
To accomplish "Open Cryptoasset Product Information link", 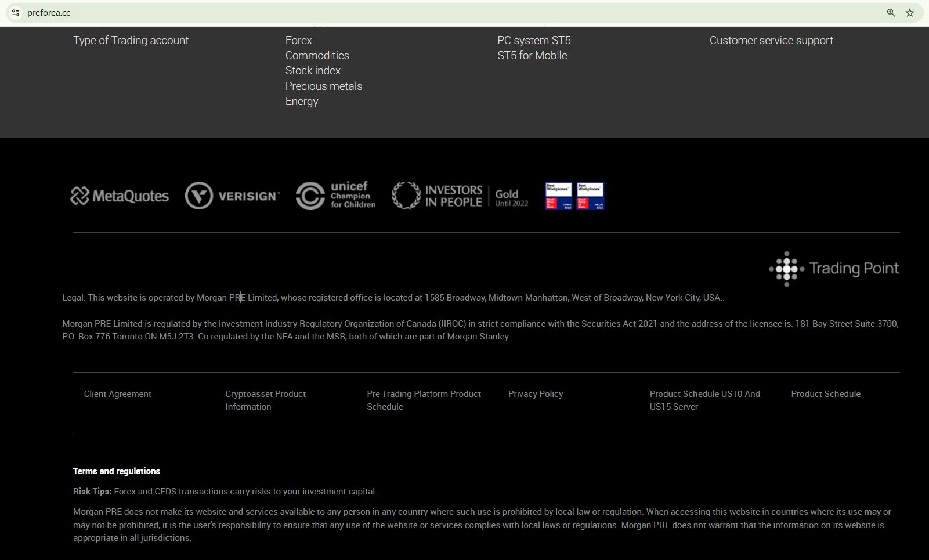I will pos(265,400).
